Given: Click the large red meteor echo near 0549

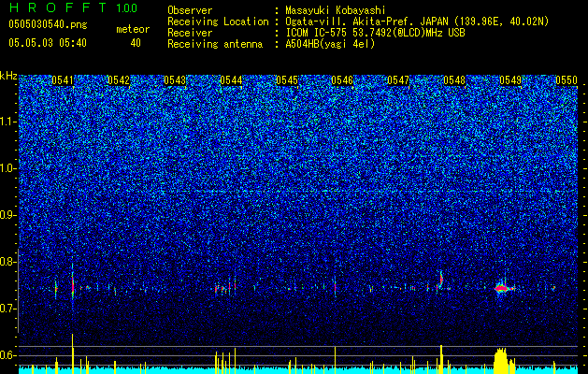Looking at the screenshot, I should (x=501, y=289).
